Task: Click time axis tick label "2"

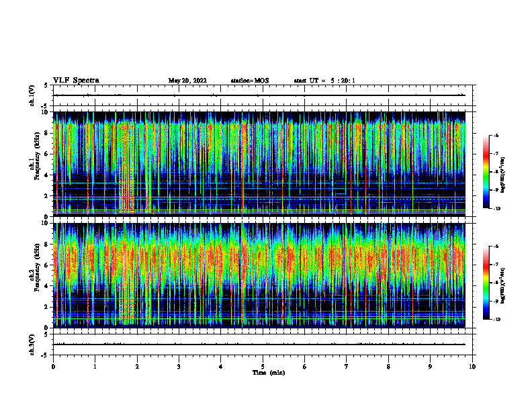Action: tap(137, 367)
